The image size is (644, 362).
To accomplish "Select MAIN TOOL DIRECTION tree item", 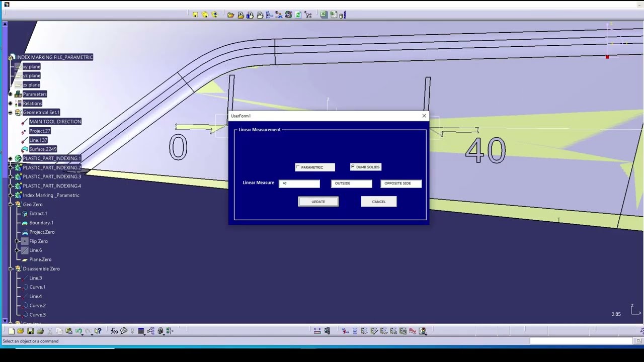I will [x=55, y=122].
